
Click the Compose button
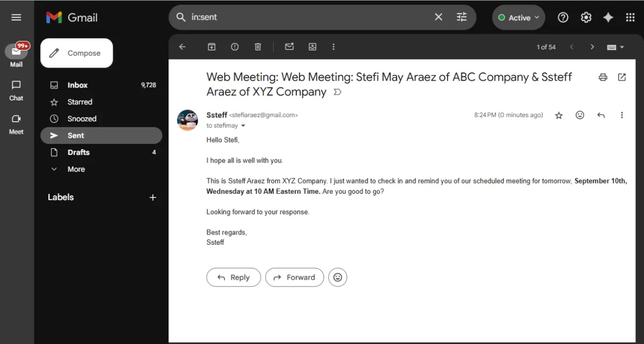pyautogui.click(x=77, y=53)
